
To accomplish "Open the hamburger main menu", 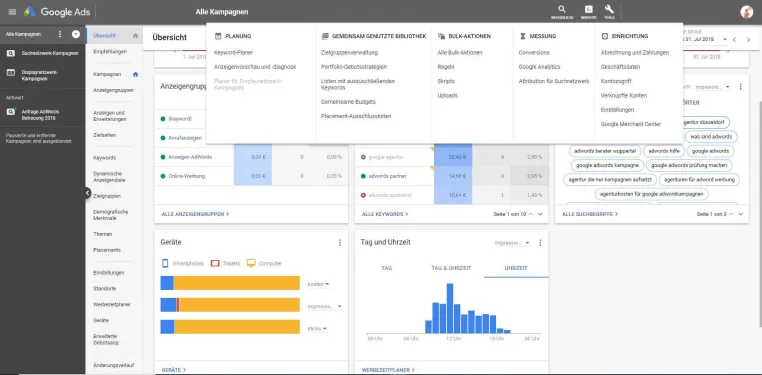I will tap(12, 12).
